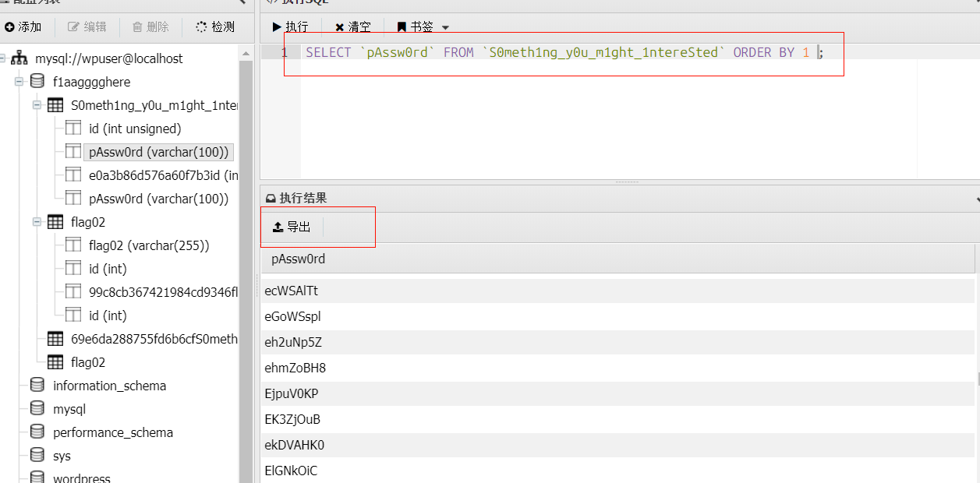Click the table icon of 69e6da288755fd6b6cfS0meth

(55, 339)
